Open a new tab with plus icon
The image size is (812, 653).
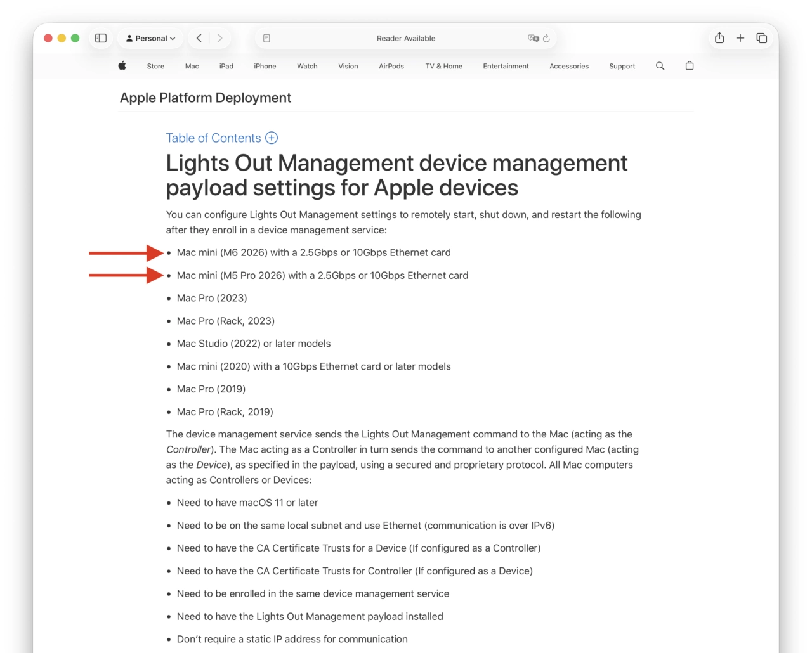(740, 38)
